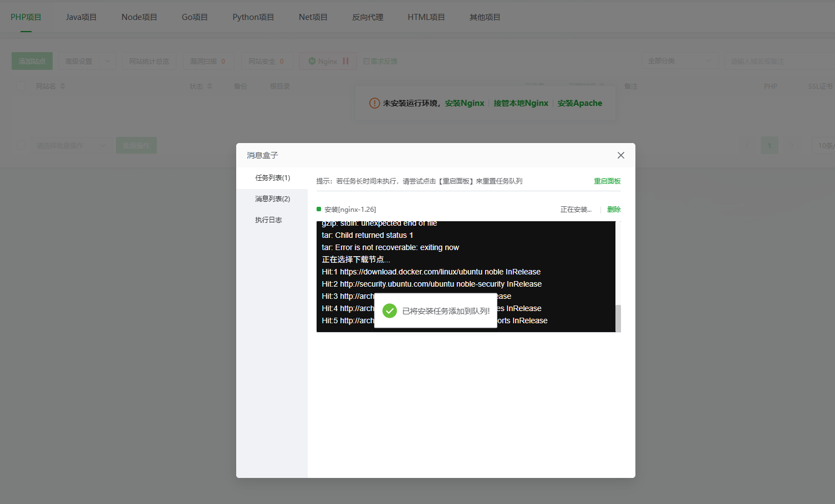Open the 需求反馈 link
835x504 pixels.
(380, 61)
